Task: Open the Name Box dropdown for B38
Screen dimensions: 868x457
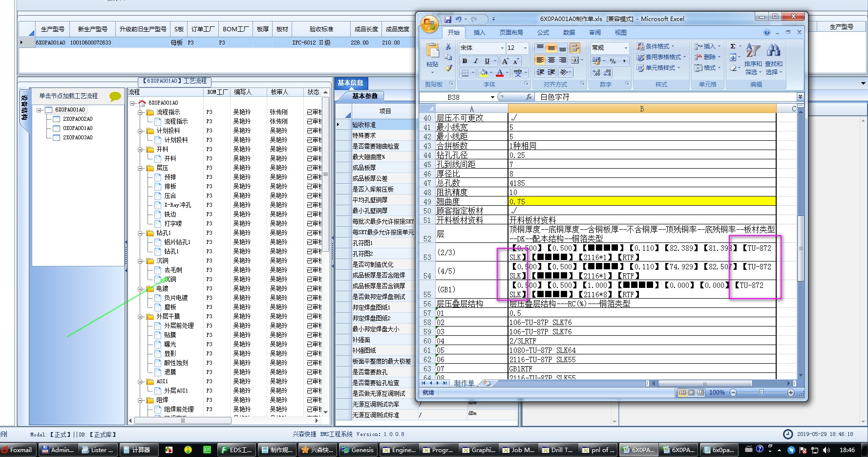Action: 492,97
